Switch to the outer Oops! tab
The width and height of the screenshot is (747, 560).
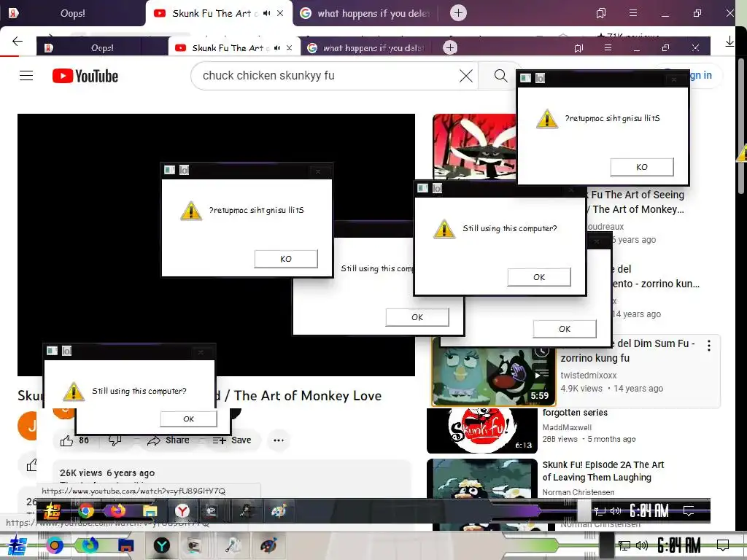72,13
